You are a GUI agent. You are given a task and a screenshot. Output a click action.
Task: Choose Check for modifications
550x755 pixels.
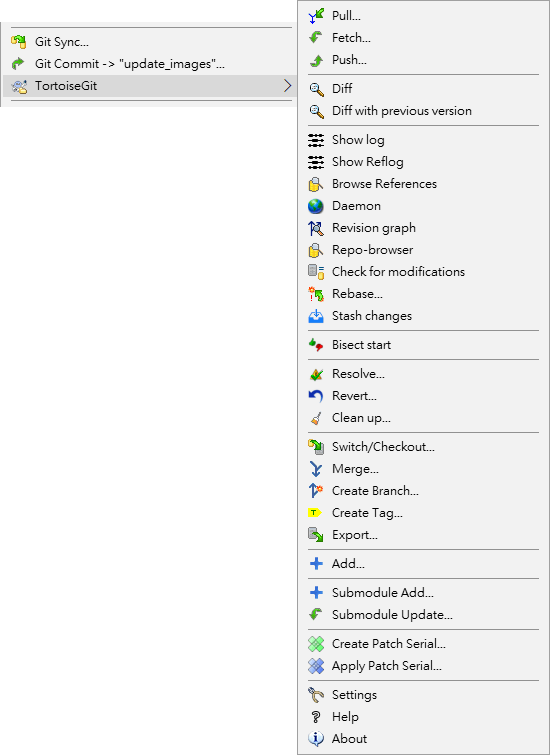pyautogui.click(x=424, y=272)
